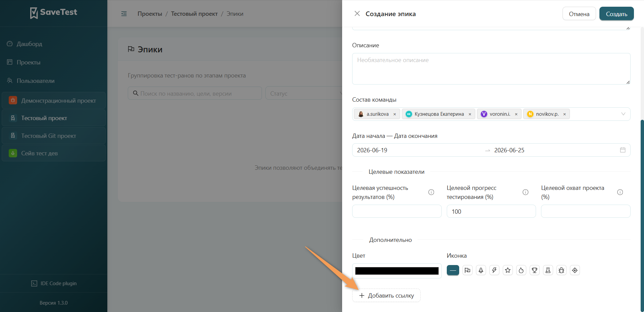Select the no-icon dash option
Screen dimensions: 644x312
[x=453, y=270]
